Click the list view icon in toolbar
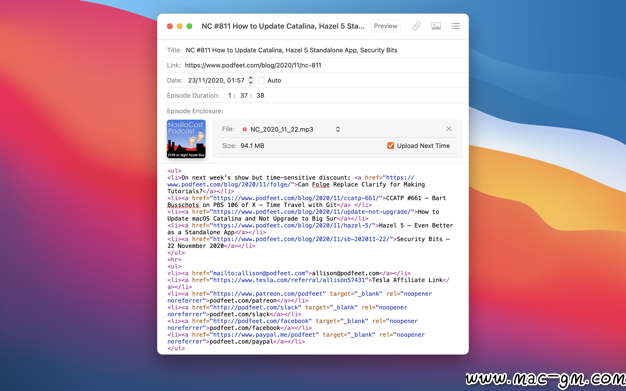This screenshot has height=391, width=626. click(x=455, y=26)
